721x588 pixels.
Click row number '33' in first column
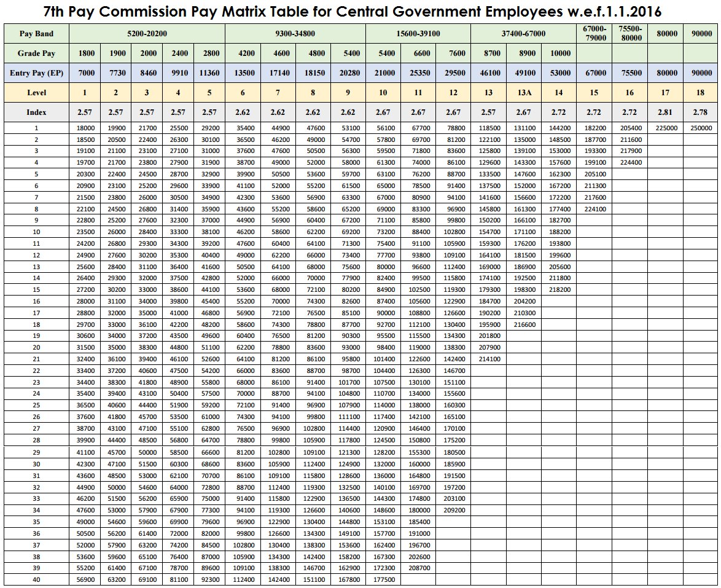click(x=36, y=499)
